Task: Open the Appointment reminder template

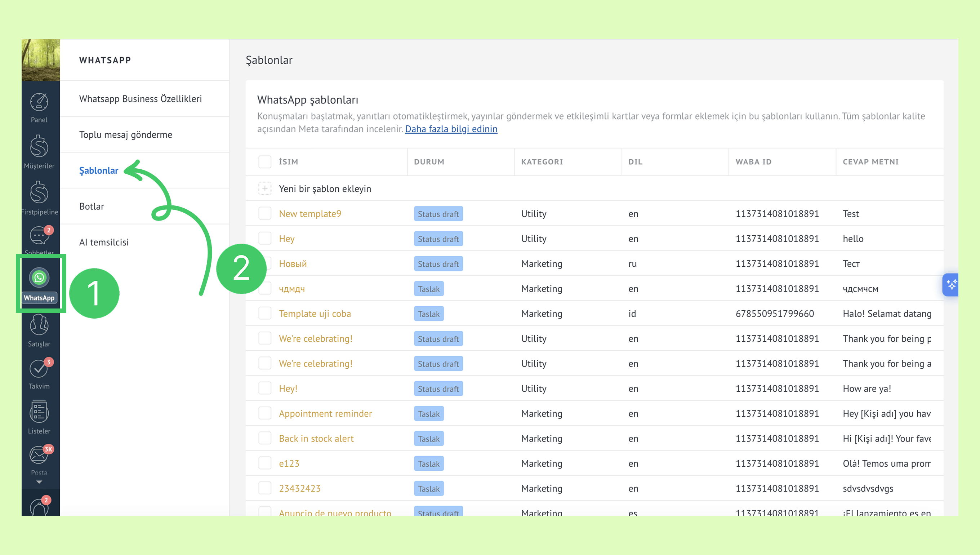Action: (x=325, y=413)
